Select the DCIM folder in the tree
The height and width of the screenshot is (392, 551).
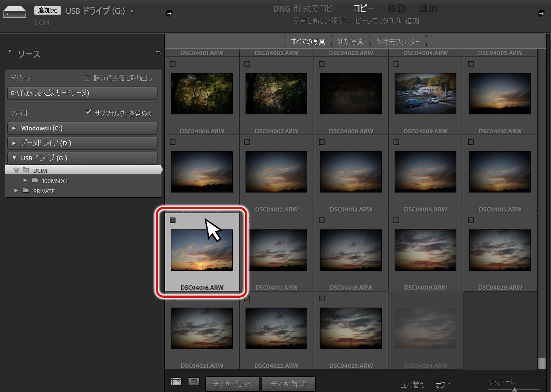pos(83,170)
